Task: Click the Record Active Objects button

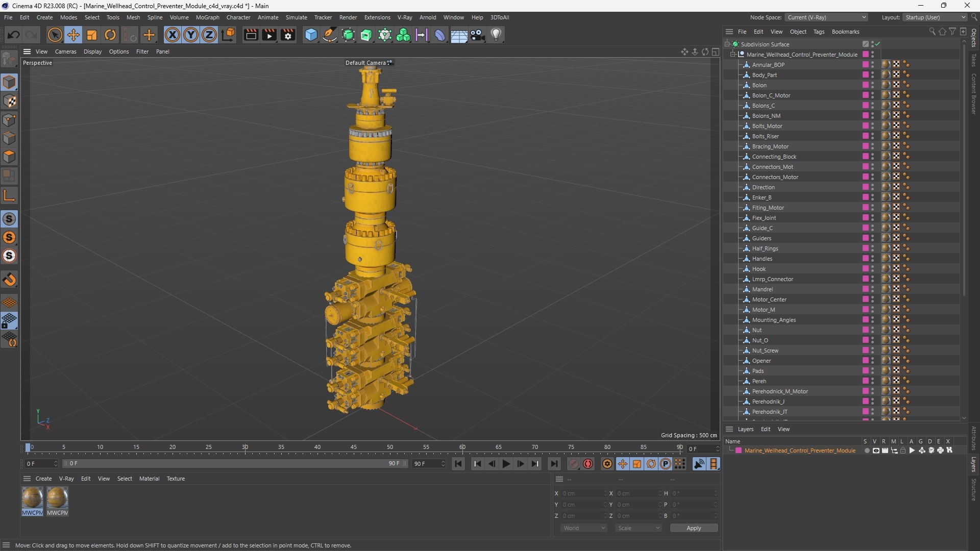Action: tap(574, 464)
